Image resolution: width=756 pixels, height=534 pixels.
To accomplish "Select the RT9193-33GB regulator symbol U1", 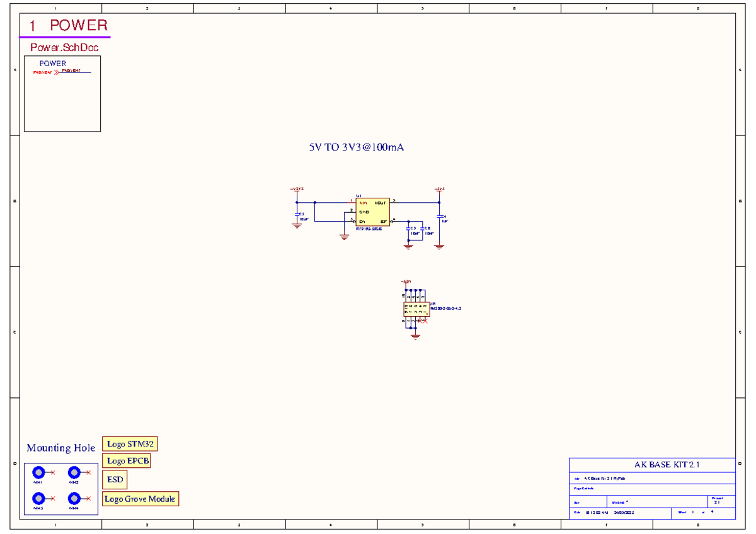I will 373,211.
